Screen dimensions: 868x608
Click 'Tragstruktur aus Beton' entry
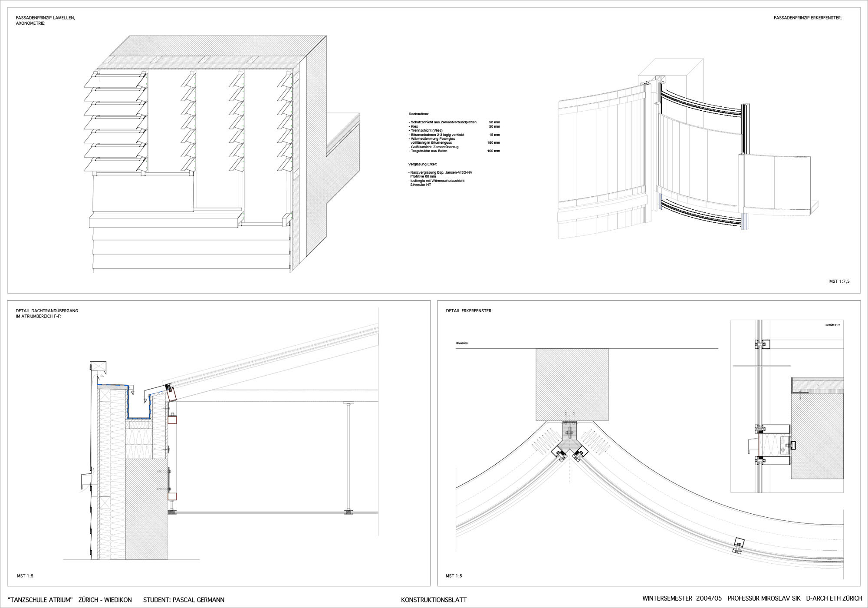pyautogui.click(x=427, y=151)
